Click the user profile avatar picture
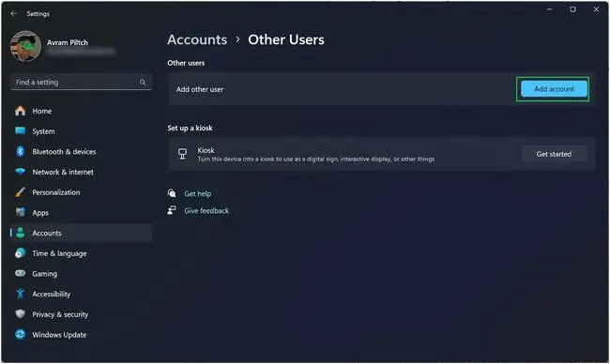The width and height of the screenshot is (610, 364). (x=25, y=46)
